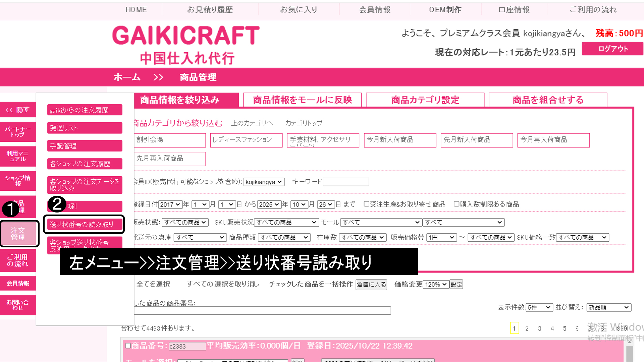
Task: Click the 隠す collapse sidebar button
Action: pos(18,110)
